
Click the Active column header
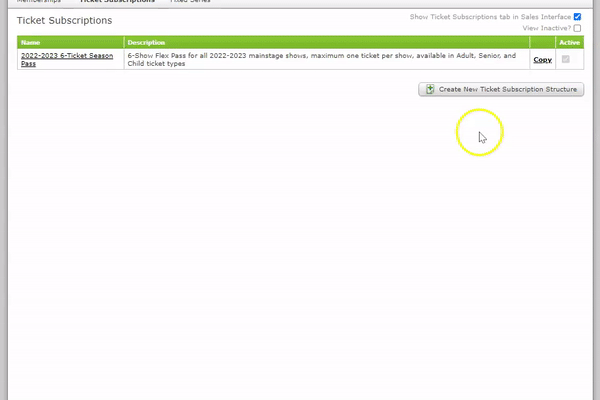pos(569,42)
